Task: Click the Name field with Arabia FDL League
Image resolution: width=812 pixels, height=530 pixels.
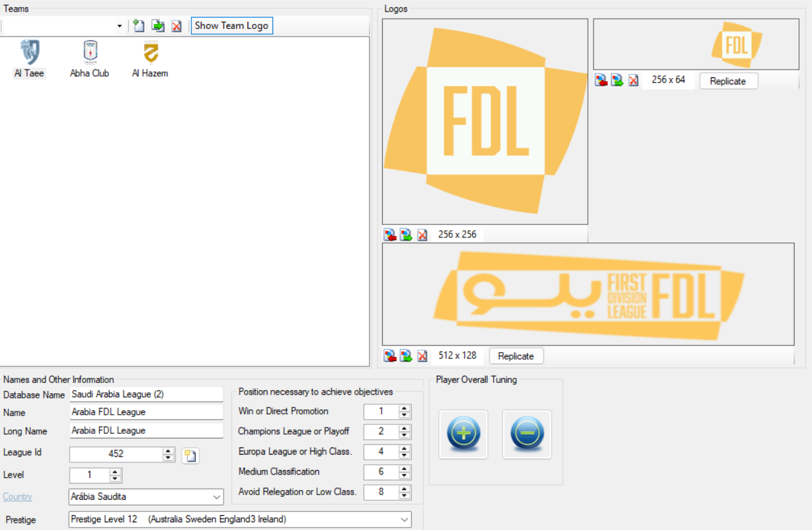Action: (x=146, y=412)
